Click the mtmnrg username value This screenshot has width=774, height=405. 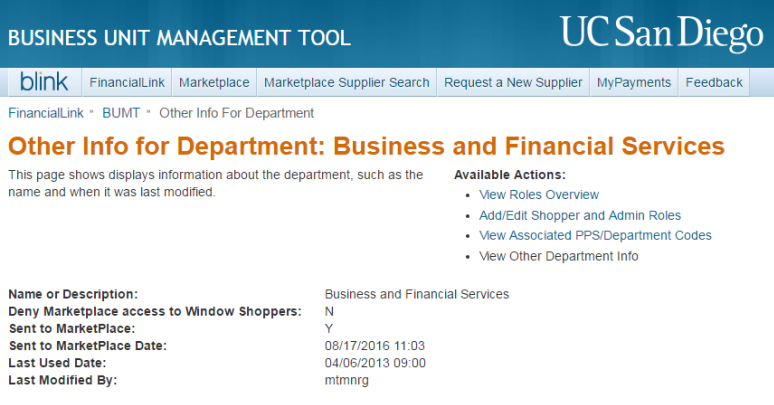click(x=347, y=380)
